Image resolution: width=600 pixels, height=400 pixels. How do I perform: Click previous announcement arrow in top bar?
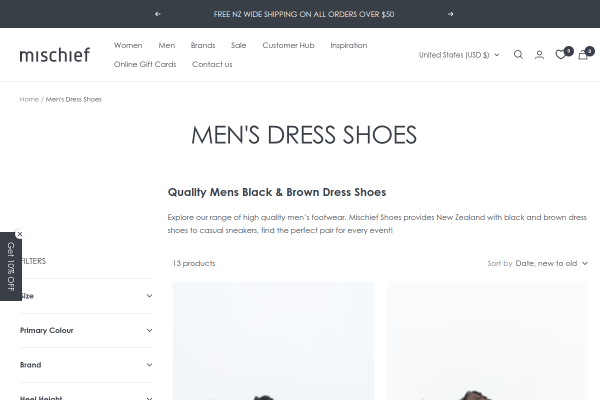click(x=158, y=14)
